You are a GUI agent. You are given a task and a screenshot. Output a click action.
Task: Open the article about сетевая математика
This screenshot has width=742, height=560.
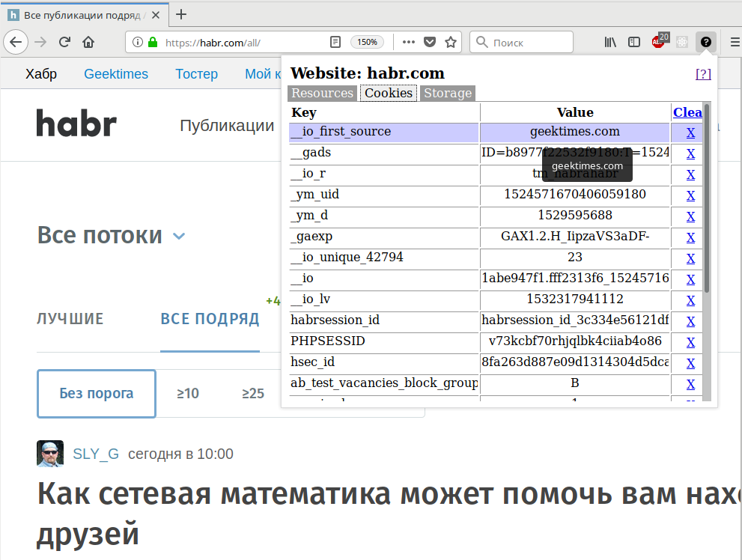389,514
